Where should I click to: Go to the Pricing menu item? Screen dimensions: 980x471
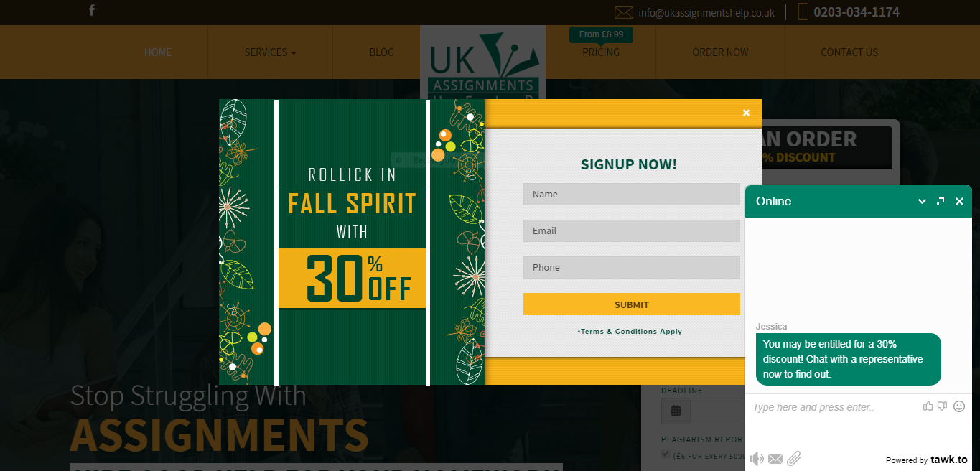601,52
